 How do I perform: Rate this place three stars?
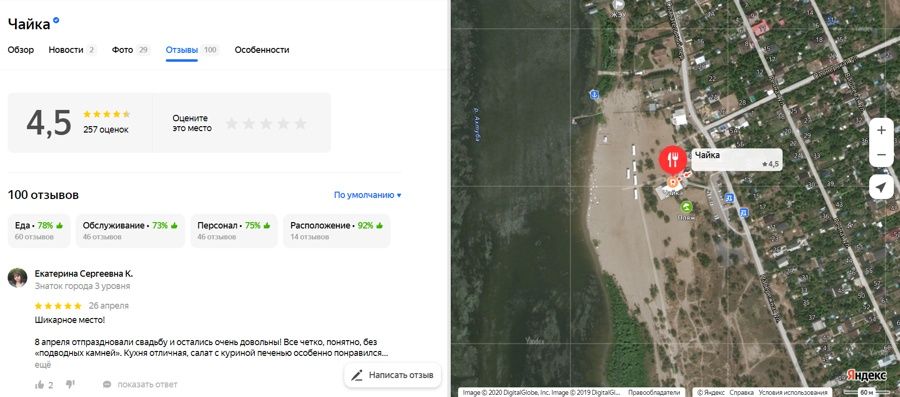coord(266,123)
